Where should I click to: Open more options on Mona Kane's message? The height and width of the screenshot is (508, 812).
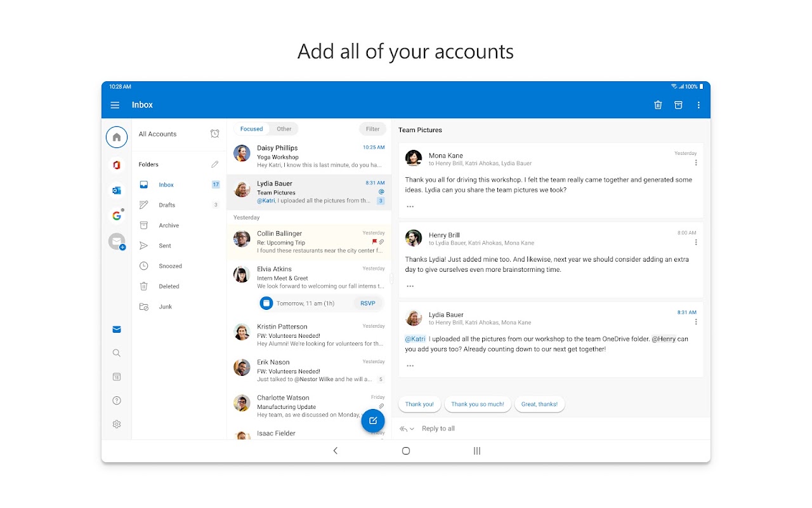point(696,163)
